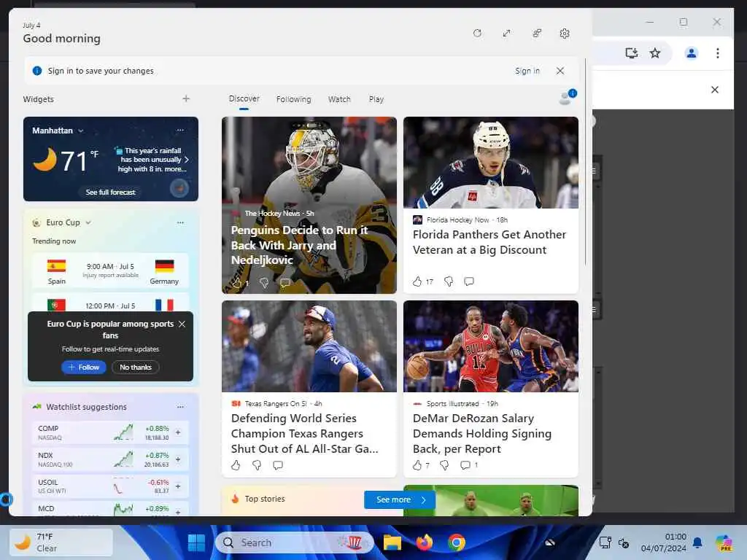Switch to the Following tab
This screenshot has width=747, height=560.
tap(293, 99)
